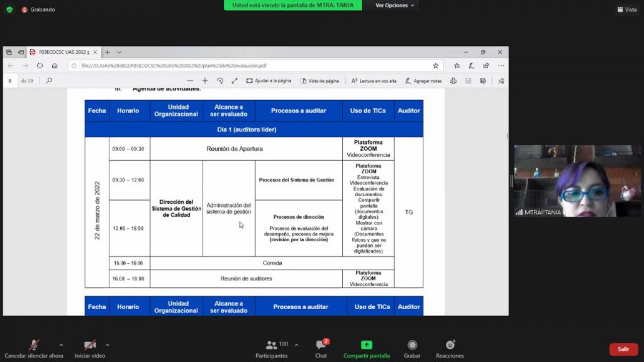644x362 pixels.
Task: Print the PDF document
Action: click(453, 80)
